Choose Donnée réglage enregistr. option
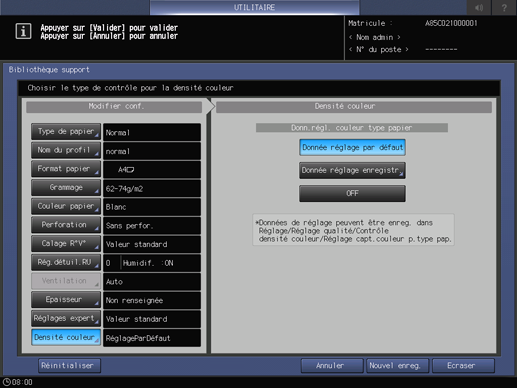 [x=352, y=170]
